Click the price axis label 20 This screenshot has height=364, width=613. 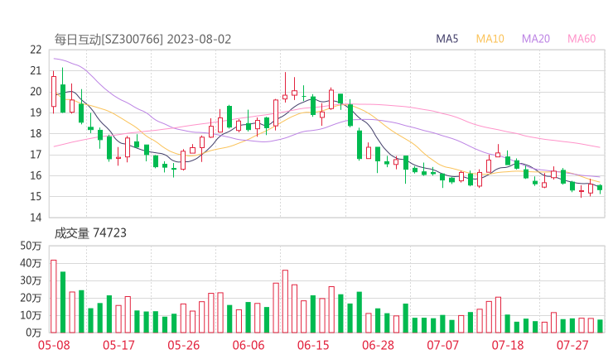[x=36, y=92]
